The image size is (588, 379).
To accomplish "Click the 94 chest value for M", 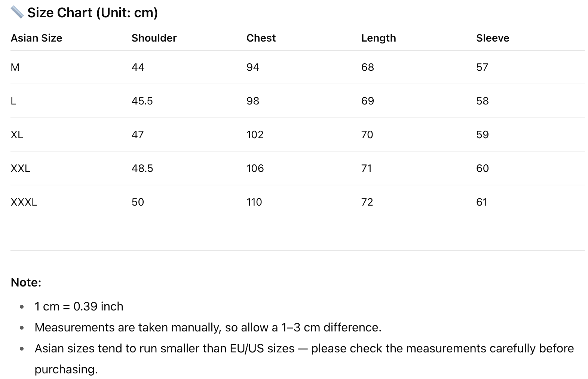I will click(252, 67).
